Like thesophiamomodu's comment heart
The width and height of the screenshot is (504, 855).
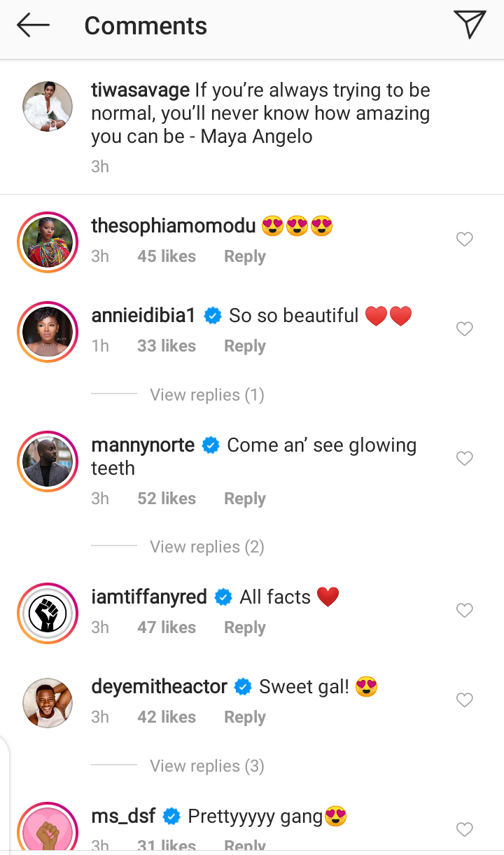coord(464,239)
